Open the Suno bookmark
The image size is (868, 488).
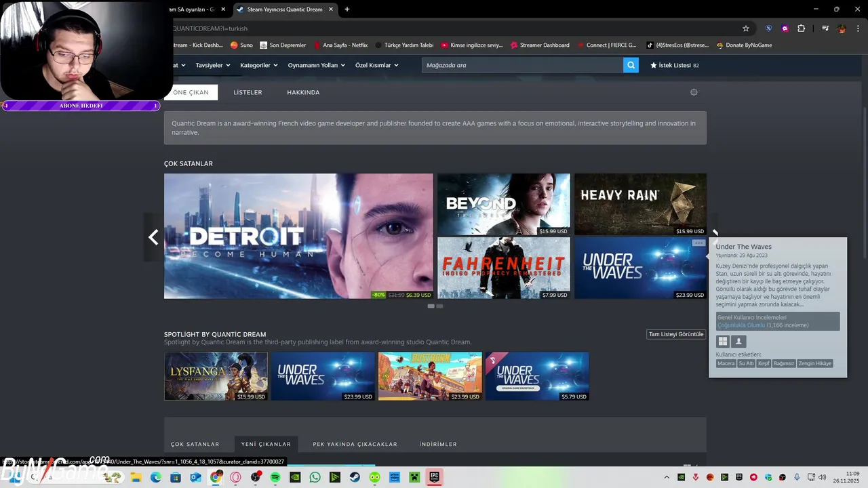(241, 45)
